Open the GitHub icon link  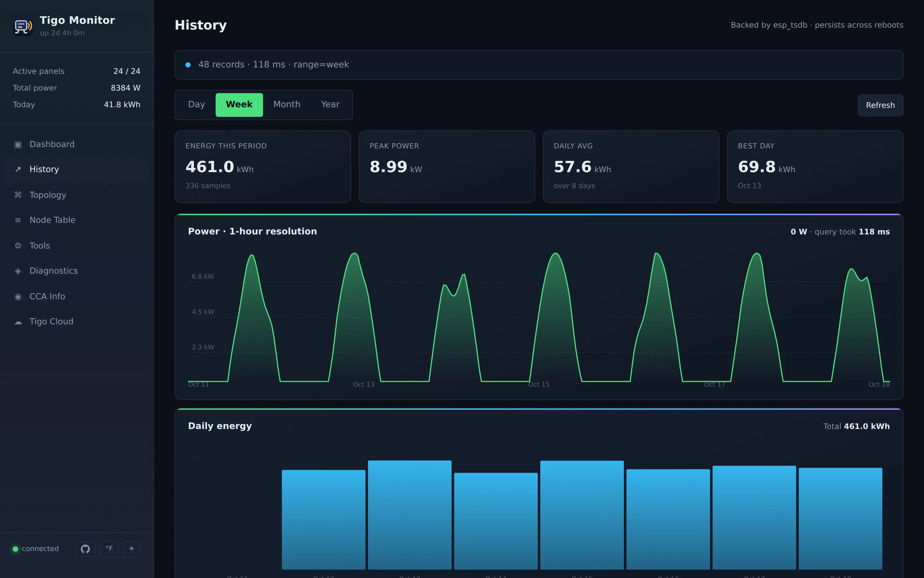pyautogui.click(x=85, y=549)
